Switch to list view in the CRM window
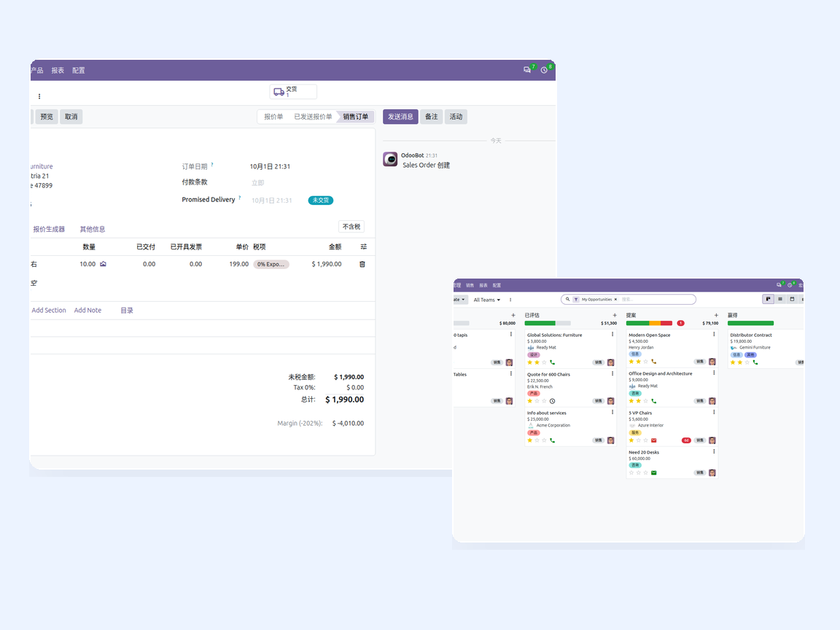This screenshot has width=840, height=630. coord(780,299)
